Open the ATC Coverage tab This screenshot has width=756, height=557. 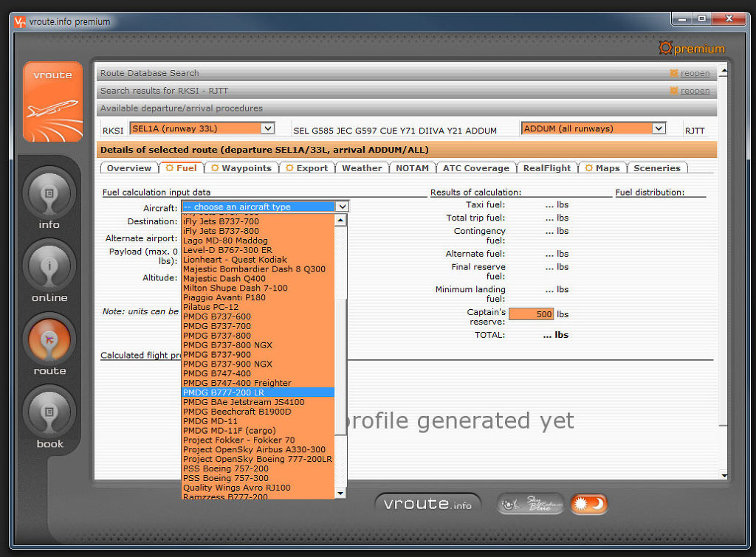pyautogui.click(x=475, y=168)
